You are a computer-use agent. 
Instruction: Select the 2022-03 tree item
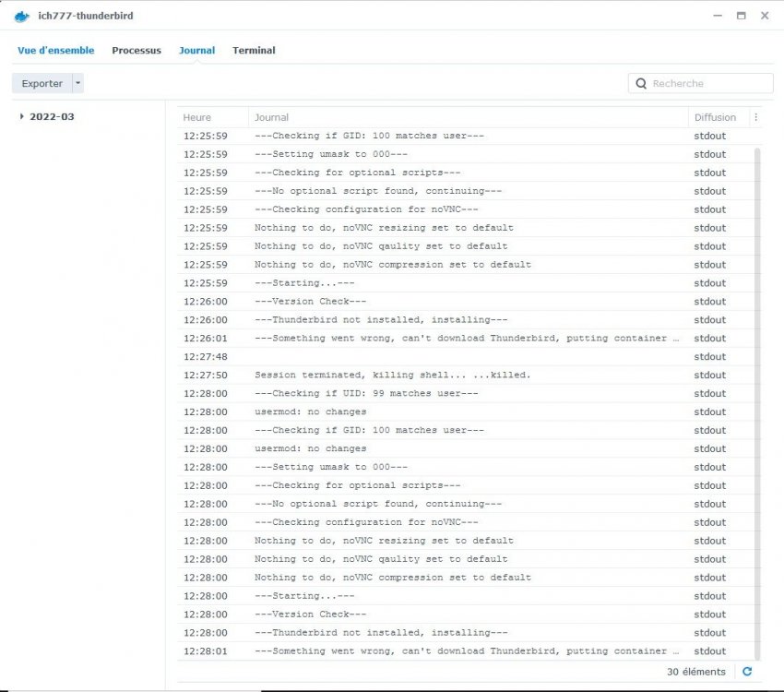click(x=52, y=116)
